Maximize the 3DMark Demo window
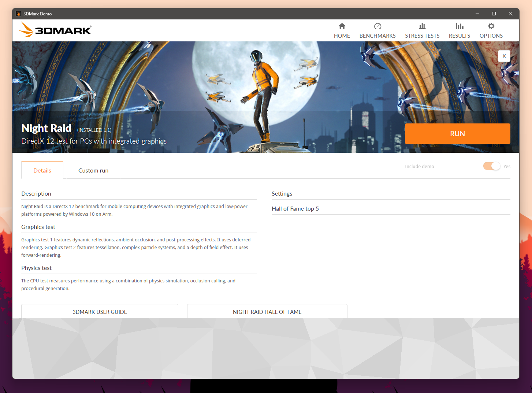532x393 pixels. pyautogui.click(x=494, y=14)
